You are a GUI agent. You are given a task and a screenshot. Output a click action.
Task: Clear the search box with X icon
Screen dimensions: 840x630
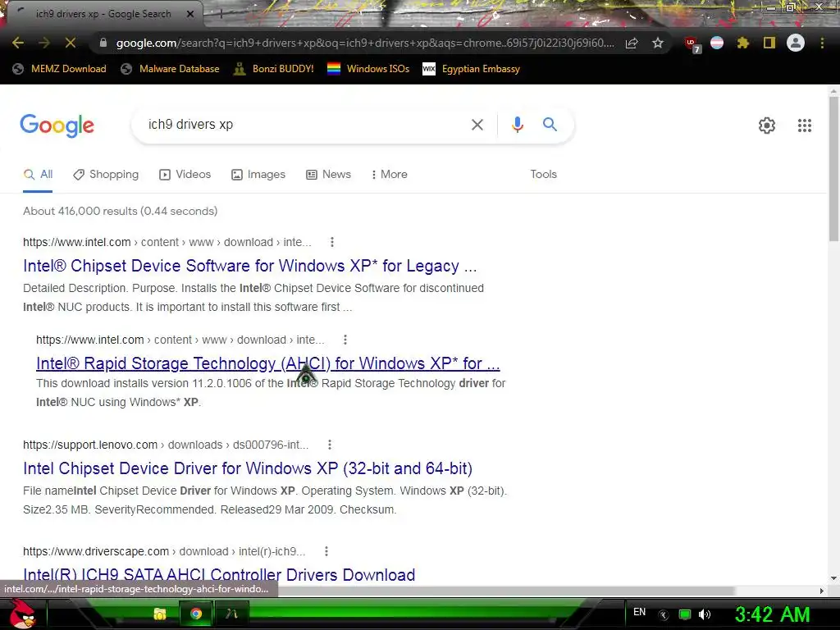coord(477,125)
